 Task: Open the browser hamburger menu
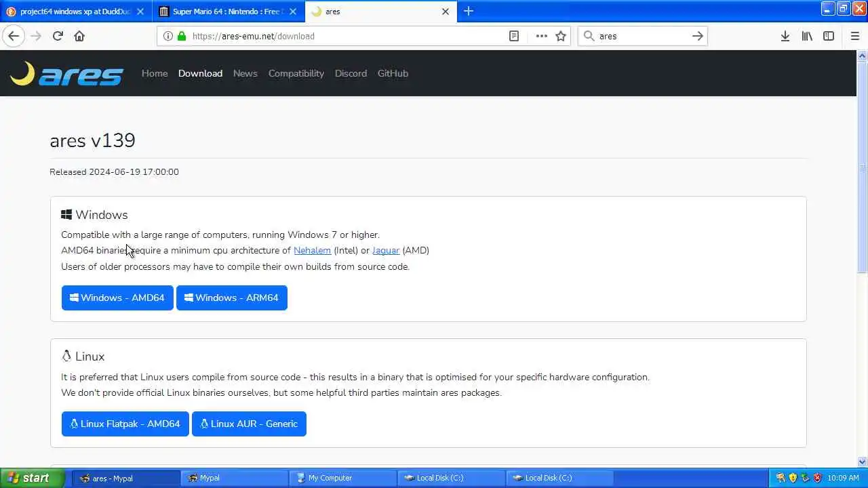854,36
